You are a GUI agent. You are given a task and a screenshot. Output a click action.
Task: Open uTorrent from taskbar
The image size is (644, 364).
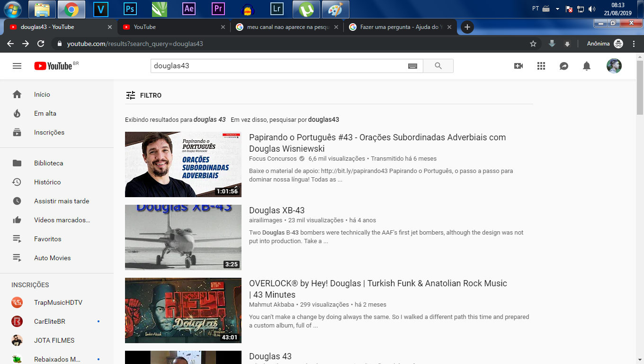pyautogui.click(x=306, y=9)
